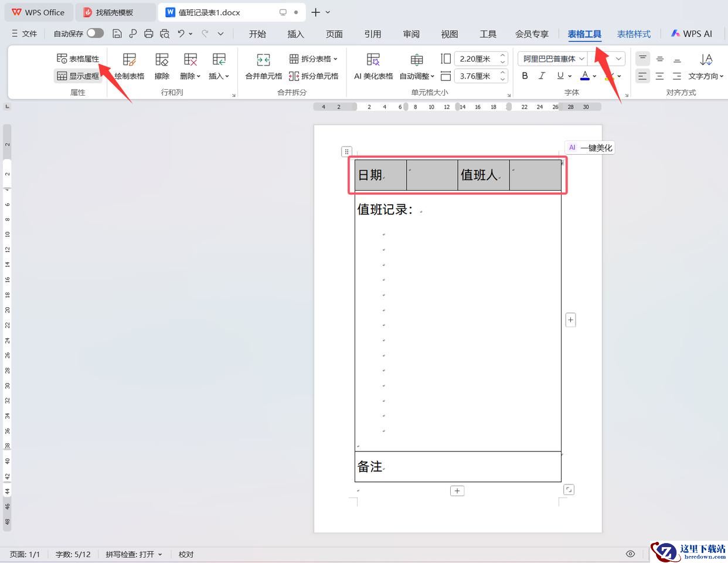Click the font color A swatch
Screen dimensions: 728x563
pyautogui.click(x=584, y=76)
